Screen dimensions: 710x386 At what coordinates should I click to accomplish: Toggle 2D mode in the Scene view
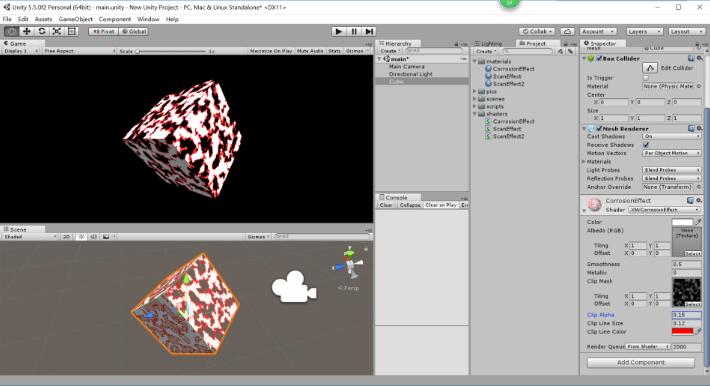point(67,236)
